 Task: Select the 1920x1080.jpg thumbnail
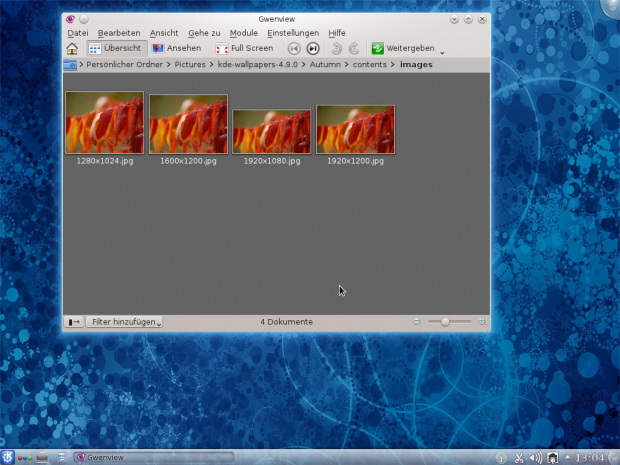tap(272, 131)
